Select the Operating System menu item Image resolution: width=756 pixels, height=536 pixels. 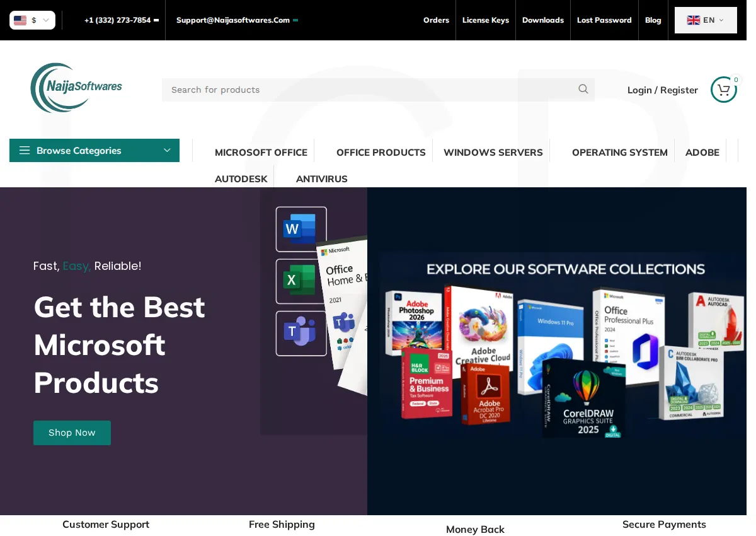pyautogui.click(x=620, y=153)
